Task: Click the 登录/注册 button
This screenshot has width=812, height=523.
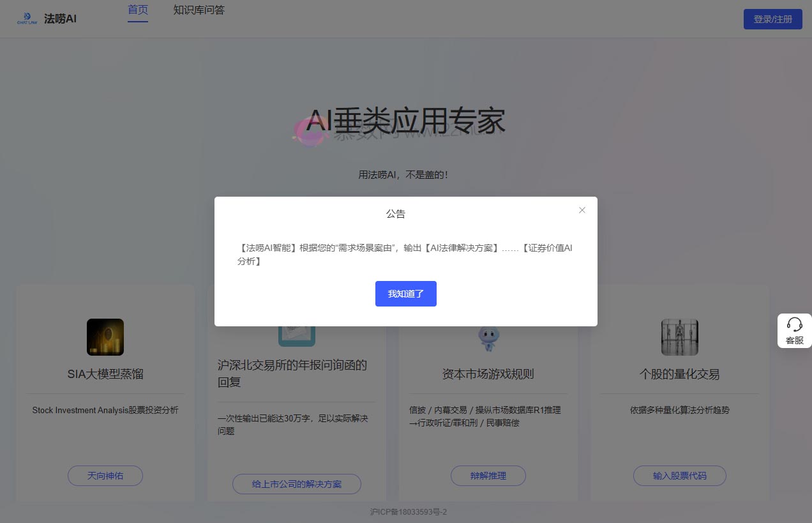Action: [x=772, y=19]
